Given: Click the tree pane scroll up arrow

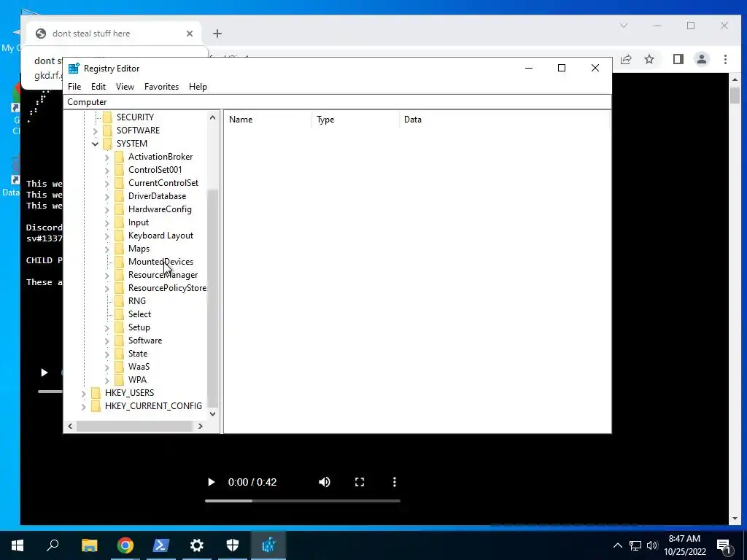Looking at the screenshot, I should (x=212, y=117).
